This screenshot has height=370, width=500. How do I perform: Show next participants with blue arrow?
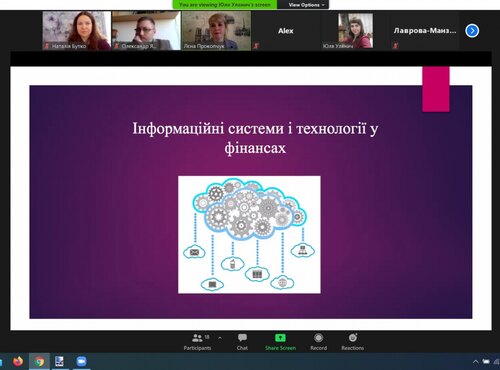click(472, 31)
